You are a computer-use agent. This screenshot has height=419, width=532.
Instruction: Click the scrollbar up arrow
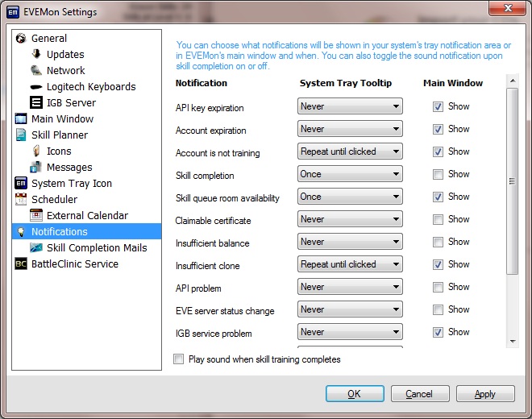click(513, 81)
